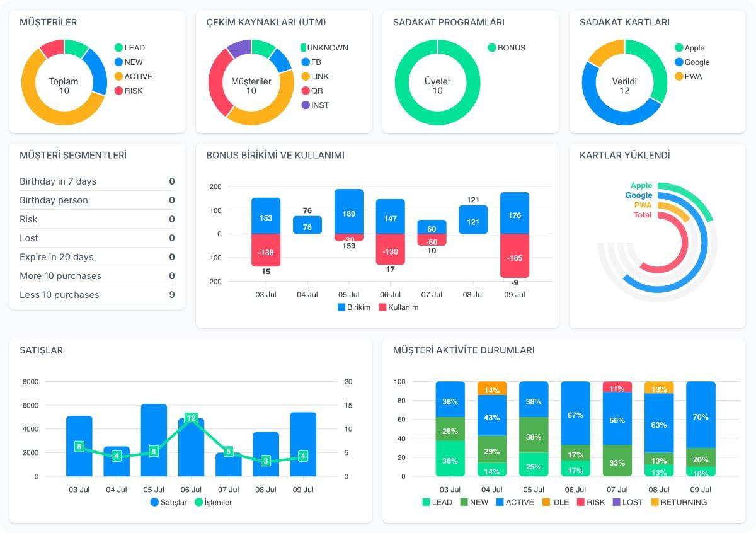Select the İşlemler point labeled 12

click(x=192, y=418)
